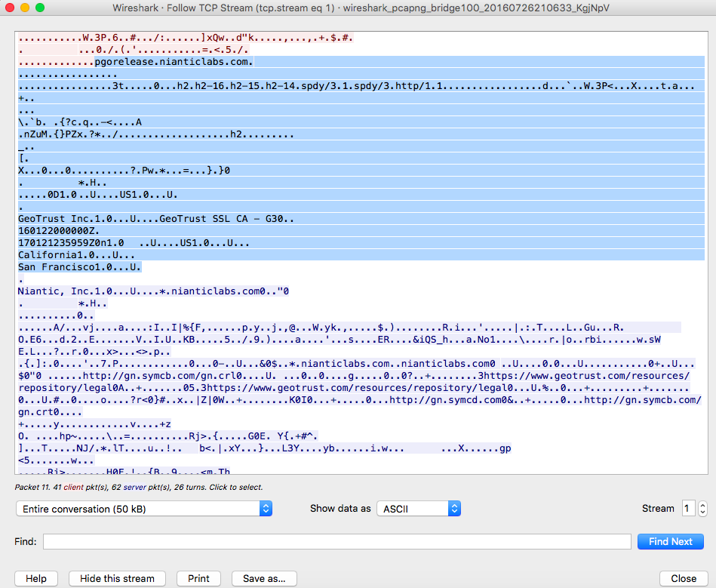Click the California1.0...U... line
716x588 pixels.
76,255
